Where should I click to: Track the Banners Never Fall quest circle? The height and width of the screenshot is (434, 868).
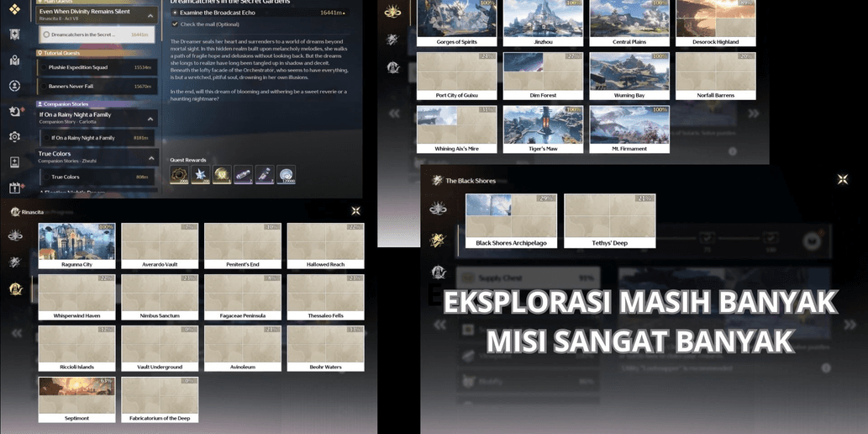(x=44, y=87)
